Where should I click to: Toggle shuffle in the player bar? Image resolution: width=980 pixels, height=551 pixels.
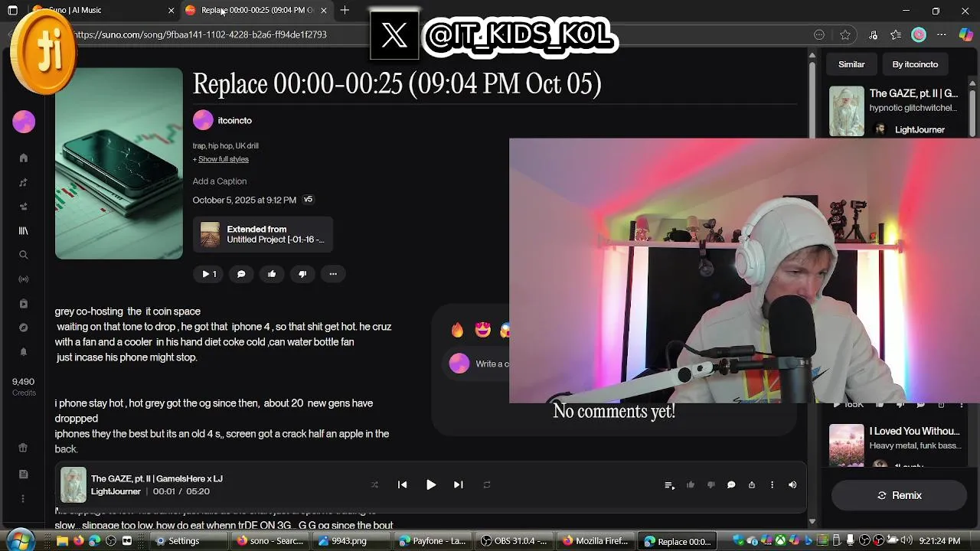click(374, 484)
